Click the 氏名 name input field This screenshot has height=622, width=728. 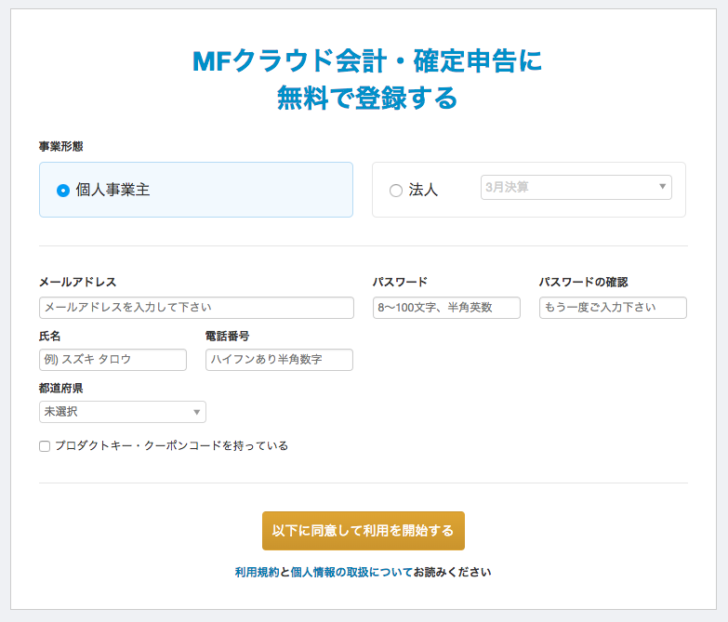coord(113,359)
